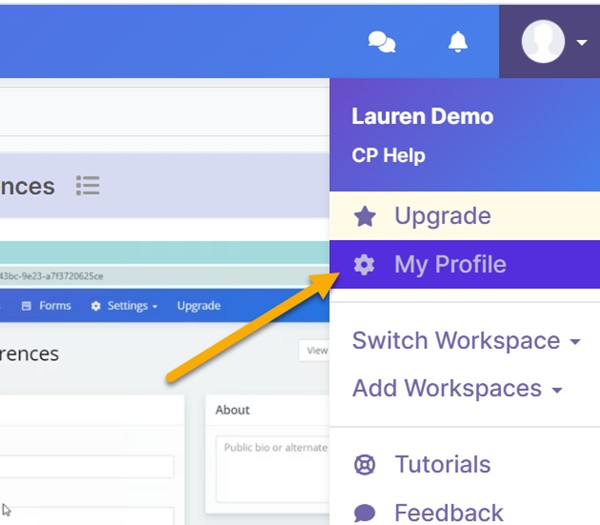Select Feedback in the user menu
This screenshot has width=600, height=525.
pos(448,513)
